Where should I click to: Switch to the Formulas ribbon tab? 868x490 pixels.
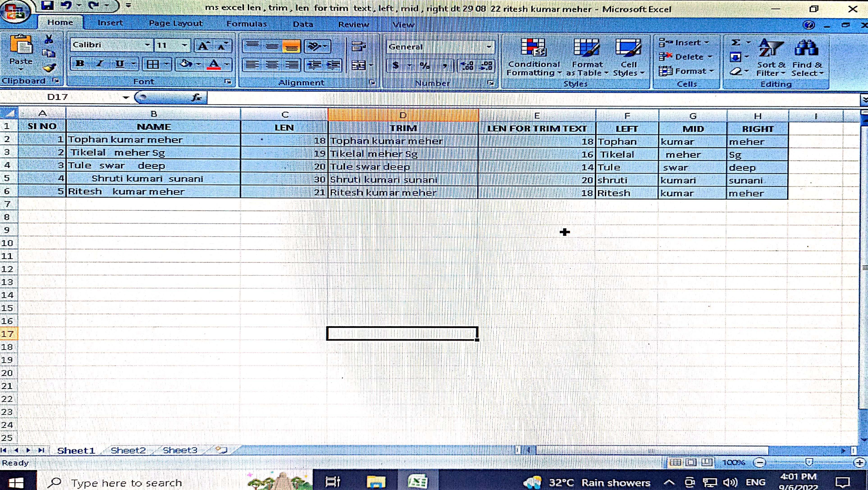coord(246,24)
